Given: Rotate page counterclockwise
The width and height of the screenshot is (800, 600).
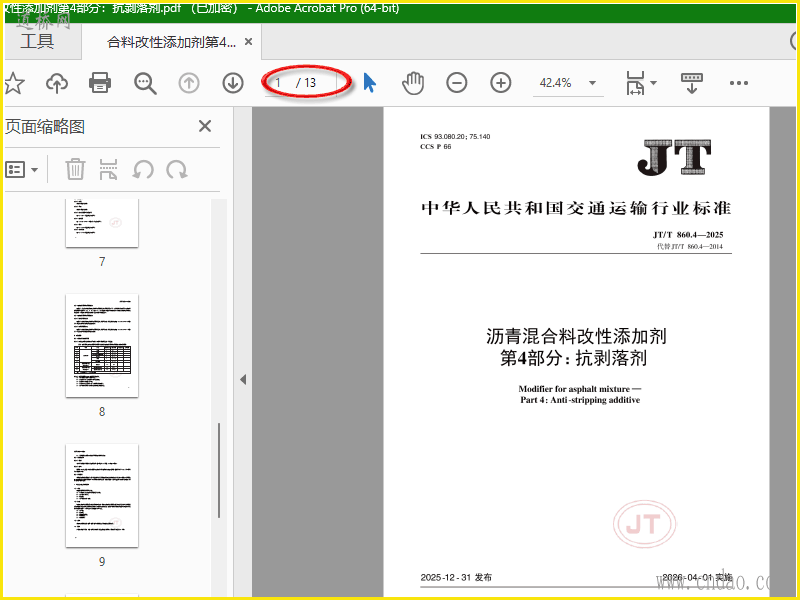Looking at the screenshot, I should (143, 169).
